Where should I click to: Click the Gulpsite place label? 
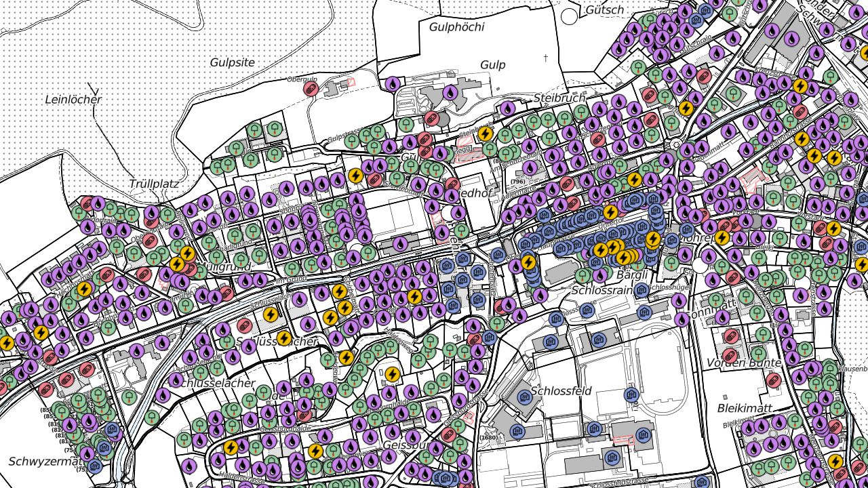232,62
